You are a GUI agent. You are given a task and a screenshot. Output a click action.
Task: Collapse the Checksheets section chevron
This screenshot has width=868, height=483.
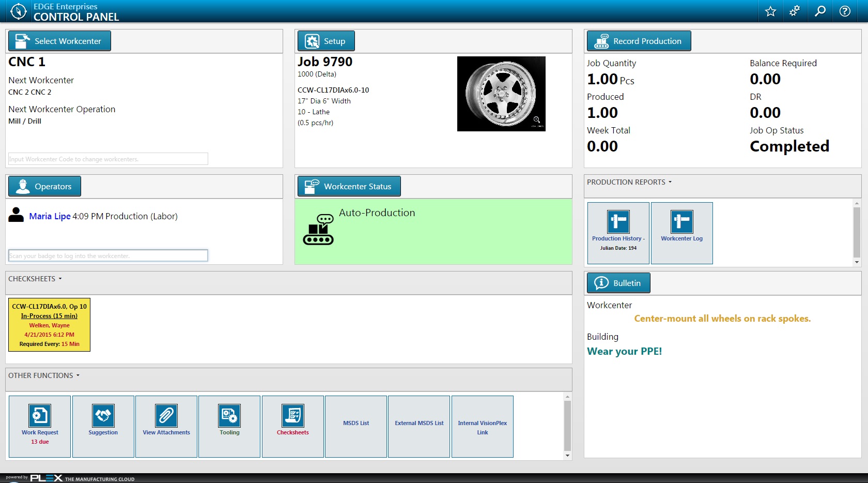tap(60, 278)
